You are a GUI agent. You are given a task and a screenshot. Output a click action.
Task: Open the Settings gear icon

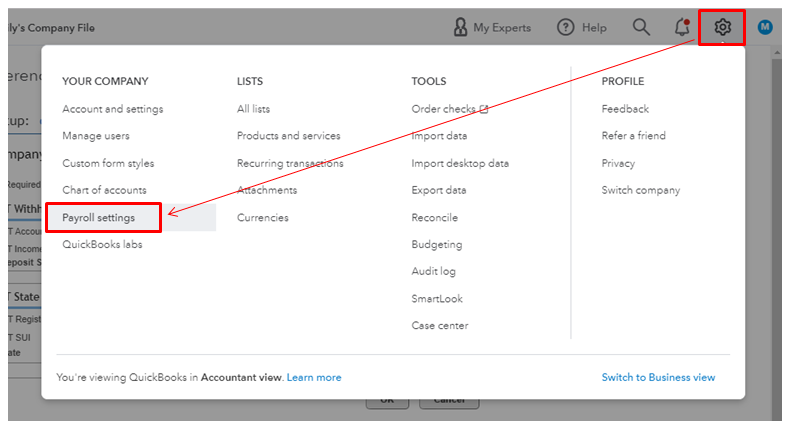tap(722, 27)
